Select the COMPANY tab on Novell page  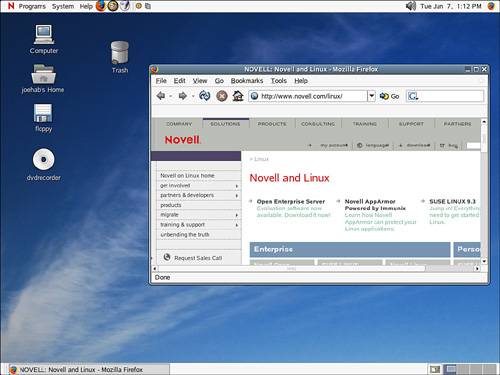179,124
